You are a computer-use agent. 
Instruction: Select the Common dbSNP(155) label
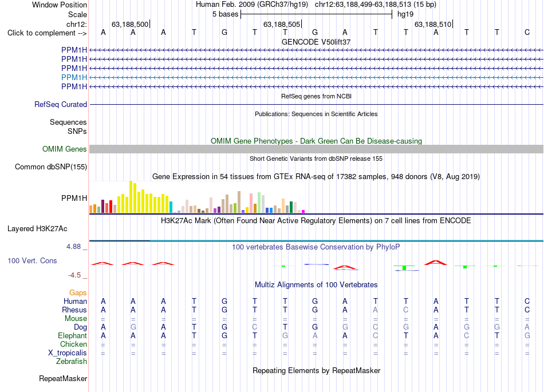coord(51,167)
